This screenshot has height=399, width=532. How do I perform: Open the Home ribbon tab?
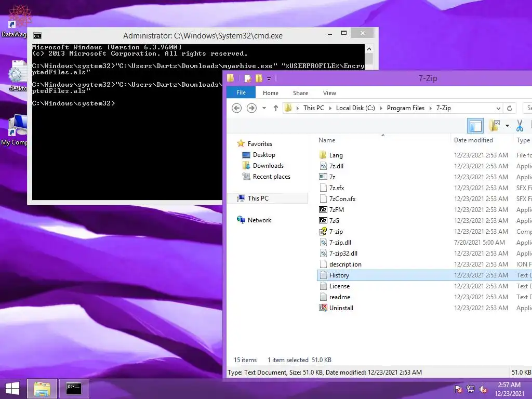pyautogui.click(x=270, y=93)
